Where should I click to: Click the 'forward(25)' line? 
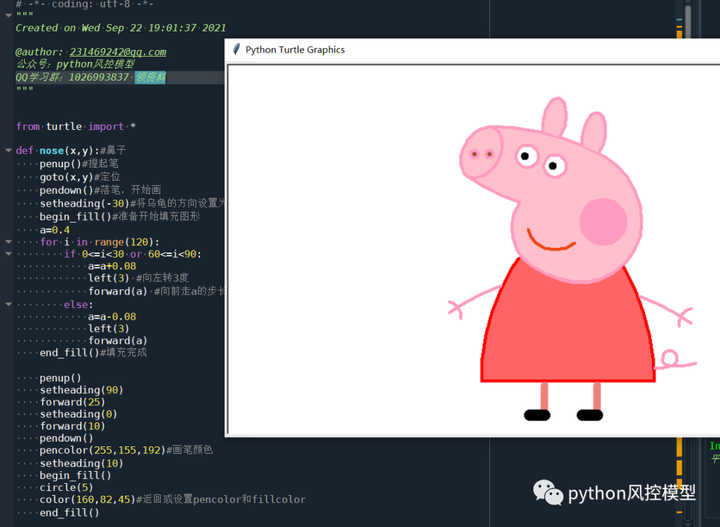[73, 402]
